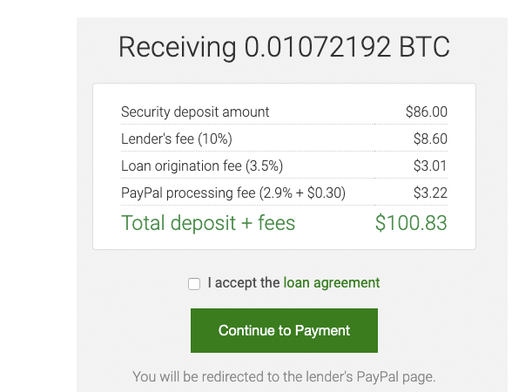Image resolution: width=532 pixels, height=392 pixels.
Task: Click the word Receiving in the heading
Action: 177,47
